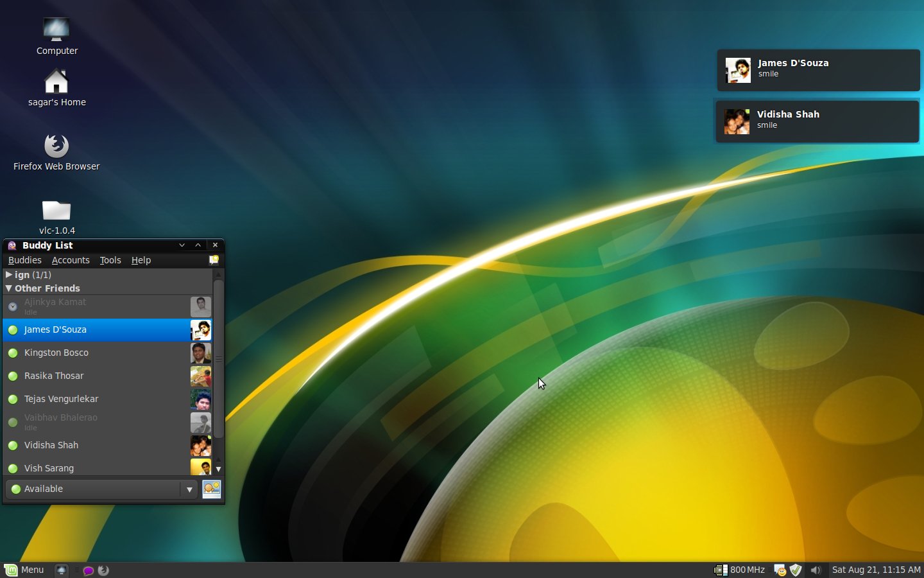Screen dimensions: 924x578
Task: Click Vidisha Shah's avatar in Buddy List
Action: (201, 446)
